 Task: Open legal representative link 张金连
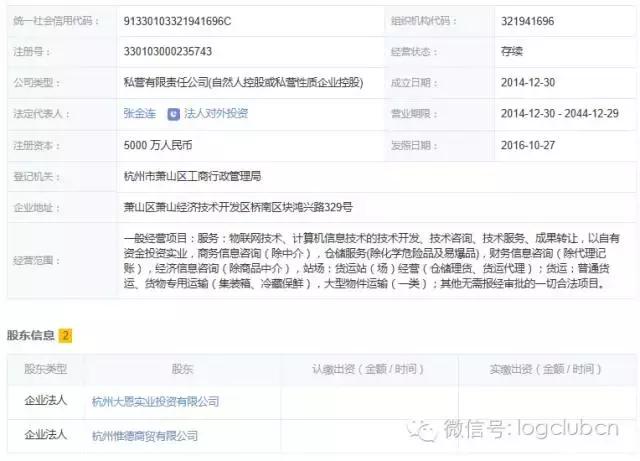coord(140,114)
